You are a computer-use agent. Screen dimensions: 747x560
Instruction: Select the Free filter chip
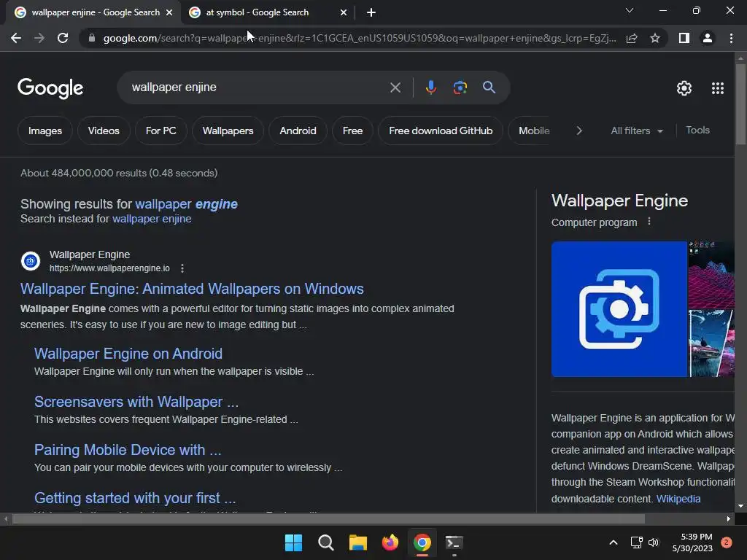click(352, 131)
